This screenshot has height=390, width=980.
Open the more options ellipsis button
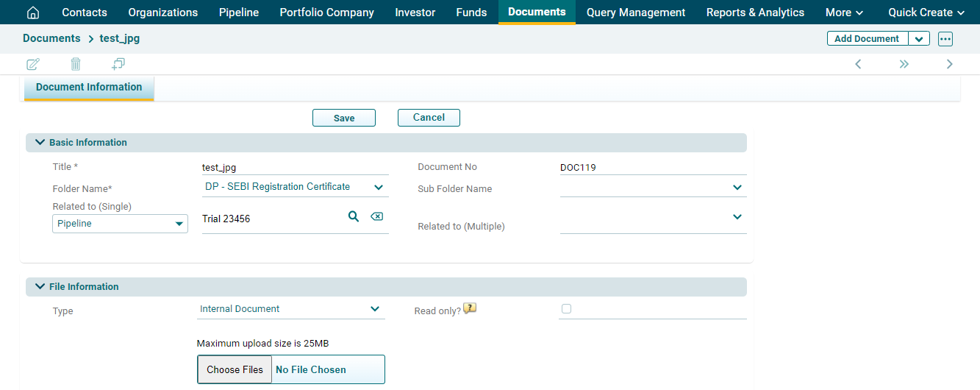coord(945,39)
